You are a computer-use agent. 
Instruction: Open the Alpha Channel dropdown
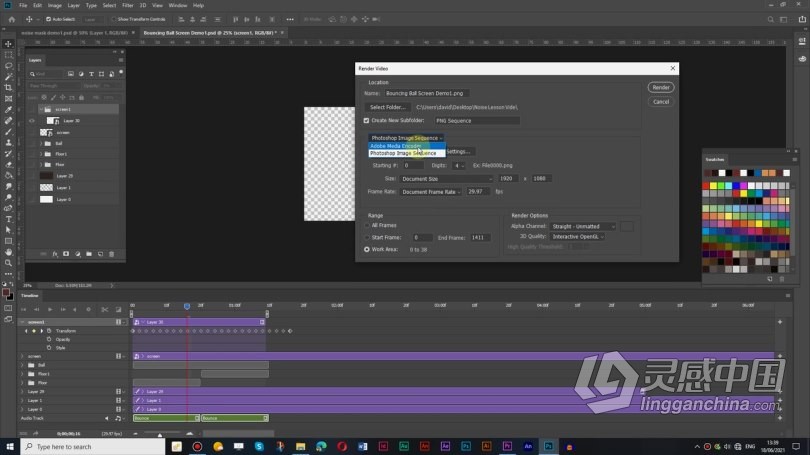[x=583, y=226]
